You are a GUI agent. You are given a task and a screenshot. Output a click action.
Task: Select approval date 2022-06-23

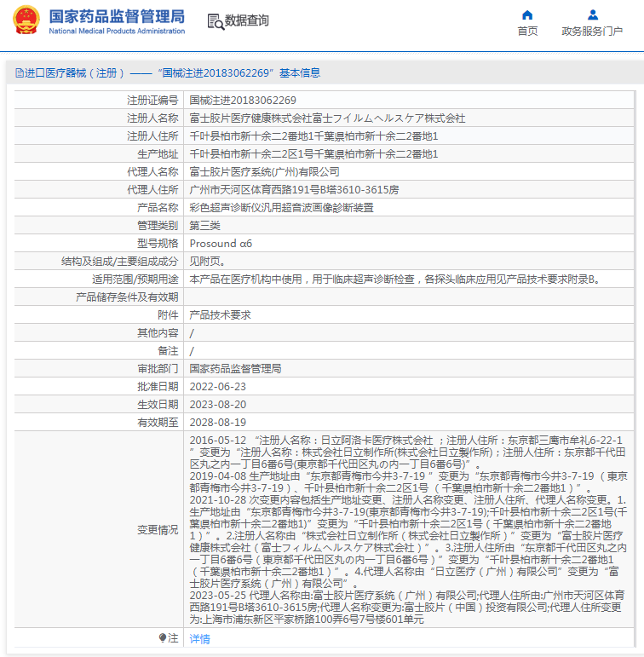click(218, 387)
